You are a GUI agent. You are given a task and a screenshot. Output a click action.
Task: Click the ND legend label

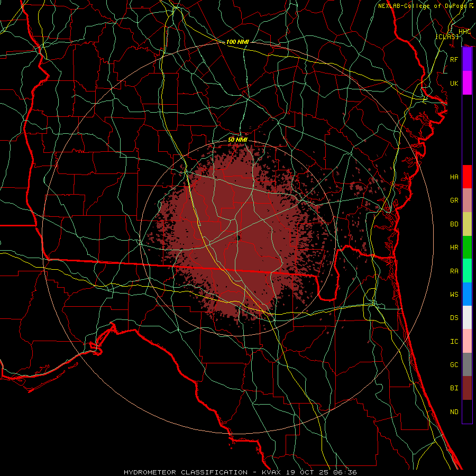pyautogui.click(x=454, y=412)
